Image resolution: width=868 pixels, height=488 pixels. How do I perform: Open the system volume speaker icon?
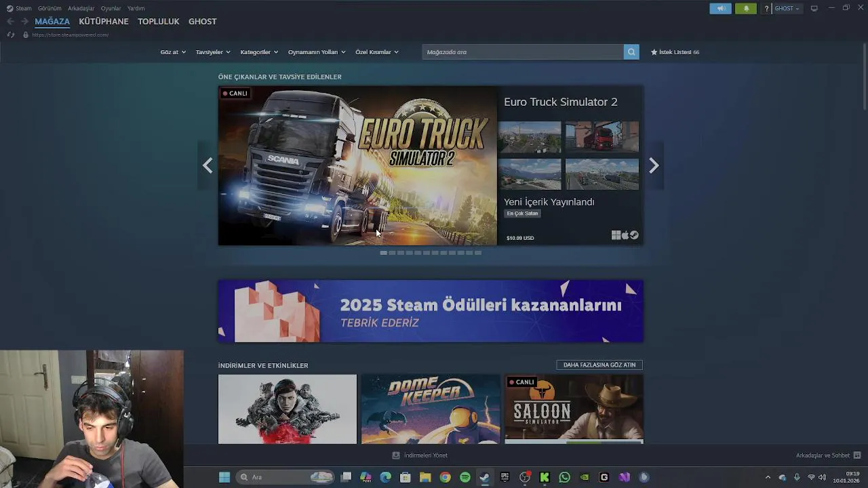click(x=823, y=477)
